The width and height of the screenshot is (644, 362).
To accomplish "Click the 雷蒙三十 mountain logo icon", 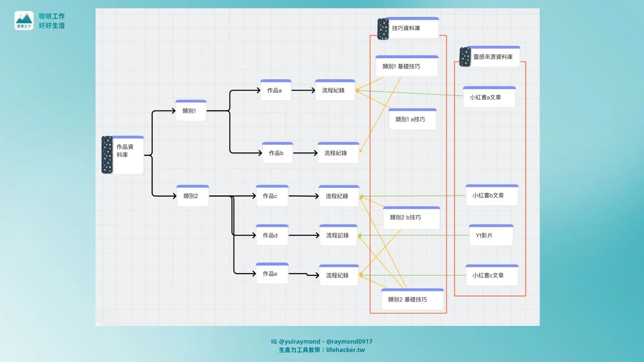I will click(x=24, y=20).
